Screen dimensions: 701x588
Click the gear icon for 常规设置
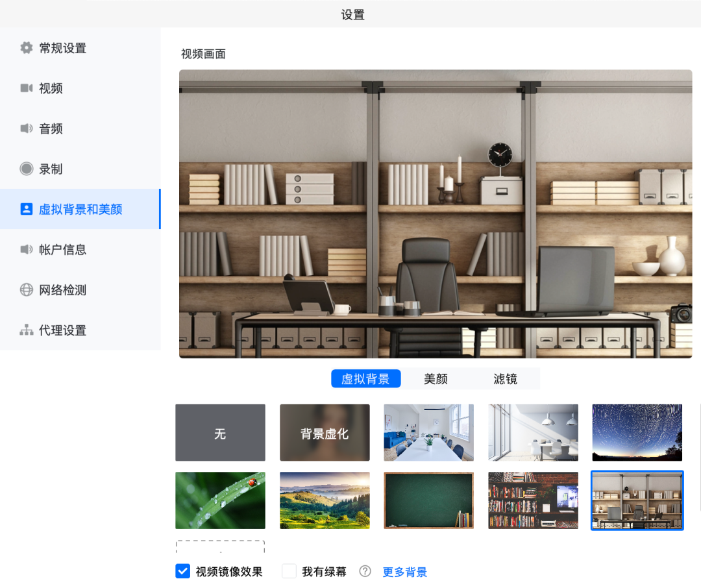pyautogui.click(x=27, y=48)
